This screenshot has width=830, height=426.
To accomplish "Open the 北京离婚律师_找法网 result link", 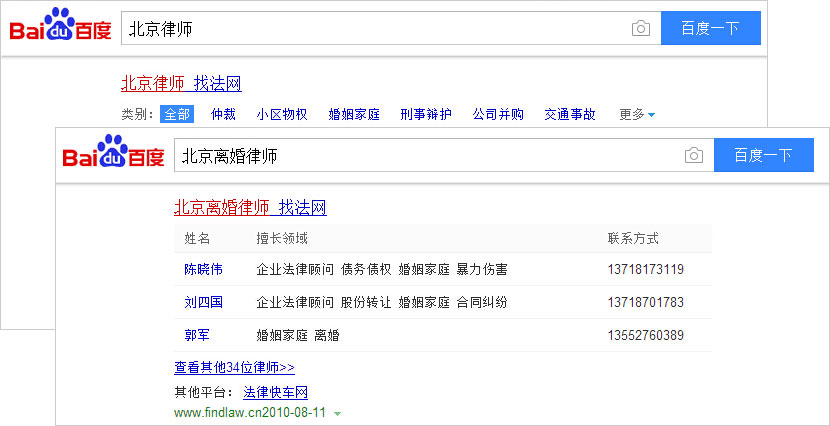I will [x=250, y=207].
